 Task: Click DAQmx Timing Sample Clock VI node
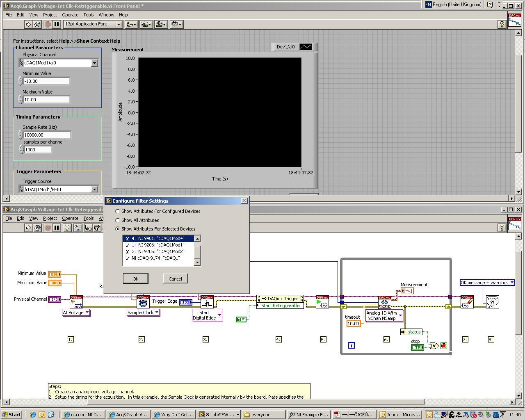pyautogui.click(x=143, y=302)
